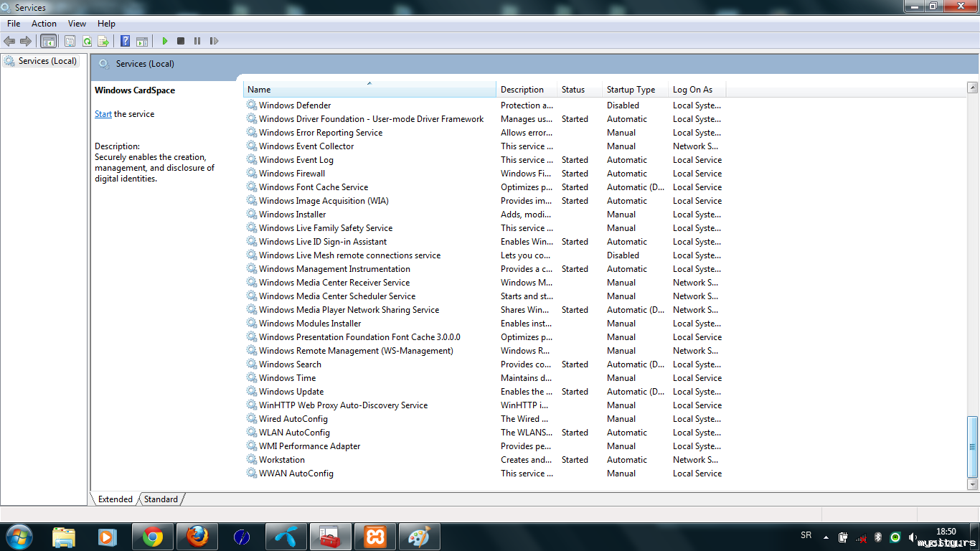
Task: Click the green Start Service play icon
Action: tap(164, 41)
